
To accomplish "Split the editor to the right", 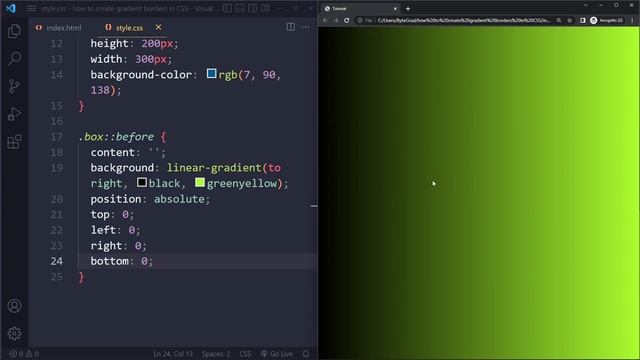I will tap(291, 27).
